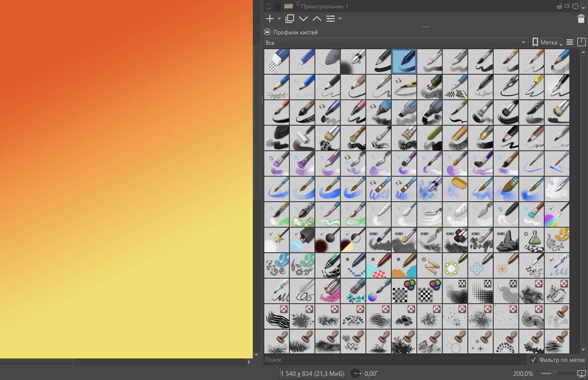Open the 'Метка' tag dropdown button
Image resolution: width=588 pixels, height=380 pixels.
click(548, 42)
